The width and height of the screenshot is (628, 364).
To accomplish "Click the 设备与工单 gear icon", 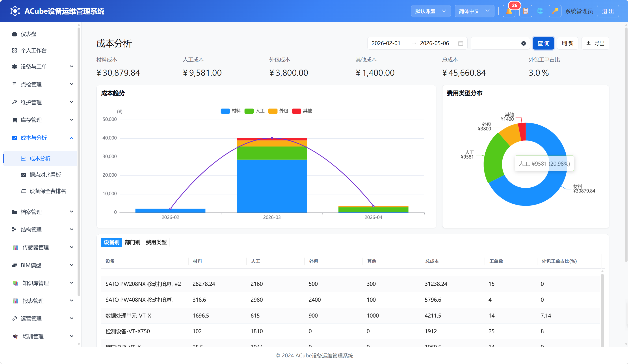I will tap(15, 67).
